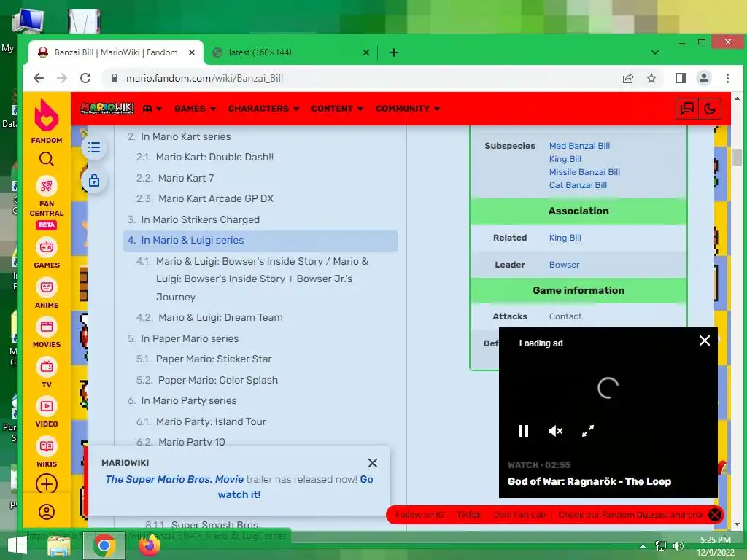747x560 pixels.
Task: Expand the Games dropdown menu
Action: (195, 109)
